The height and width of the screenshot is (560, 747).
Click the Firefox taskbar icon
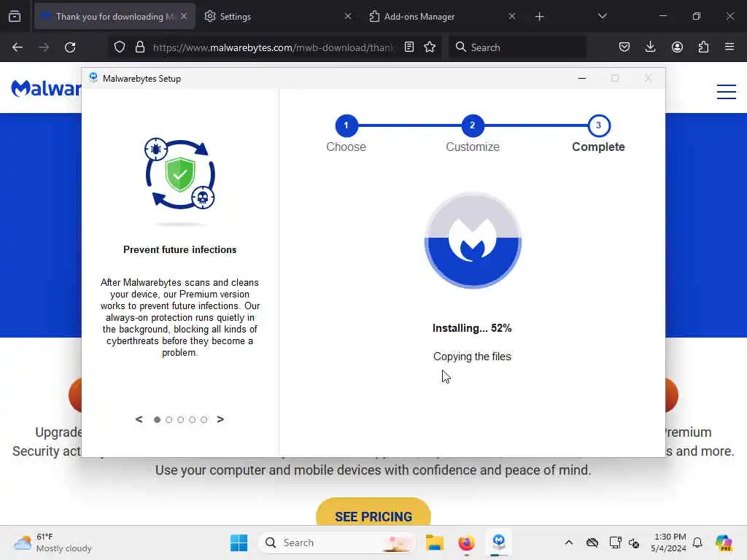click(x=466, y=542)
